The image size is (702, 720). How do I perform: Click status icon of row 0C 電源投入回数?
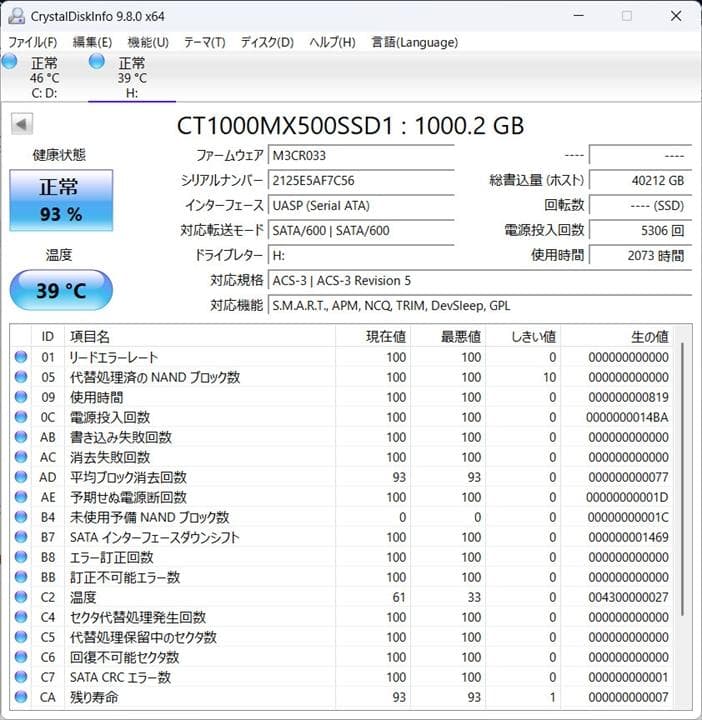[x=21, y=417]
